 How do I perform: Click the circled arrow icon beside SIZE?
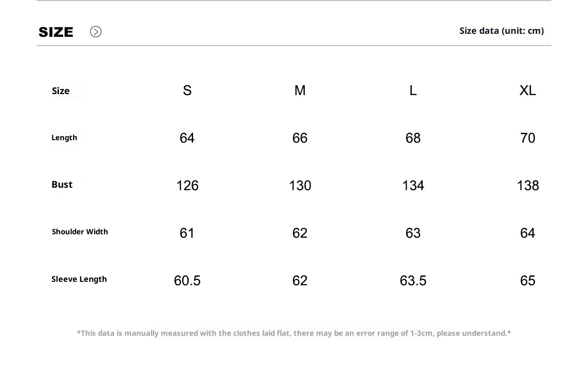click(96, 32)
